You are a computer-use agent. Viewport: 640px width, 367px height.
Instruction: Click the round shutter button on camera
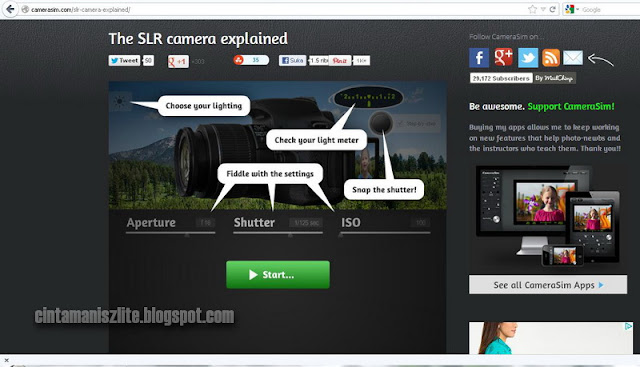click(x=380, y=122)
